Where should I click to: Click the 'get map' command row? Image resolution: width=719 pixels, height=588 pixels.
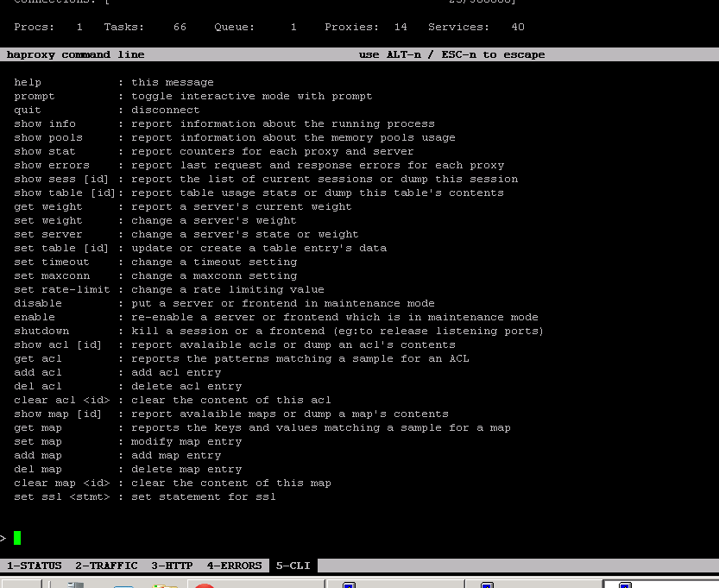tap(262, 427)
